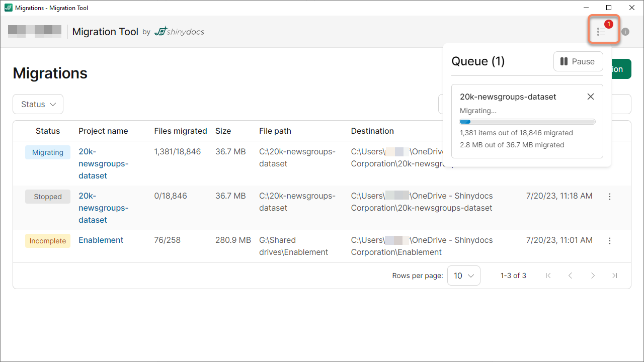Image resolution: width=644 pixels, height=362 pixels.
Task: Remove 20k-newsgroups-dataset from the queue
Action: (x=591, y=97)
